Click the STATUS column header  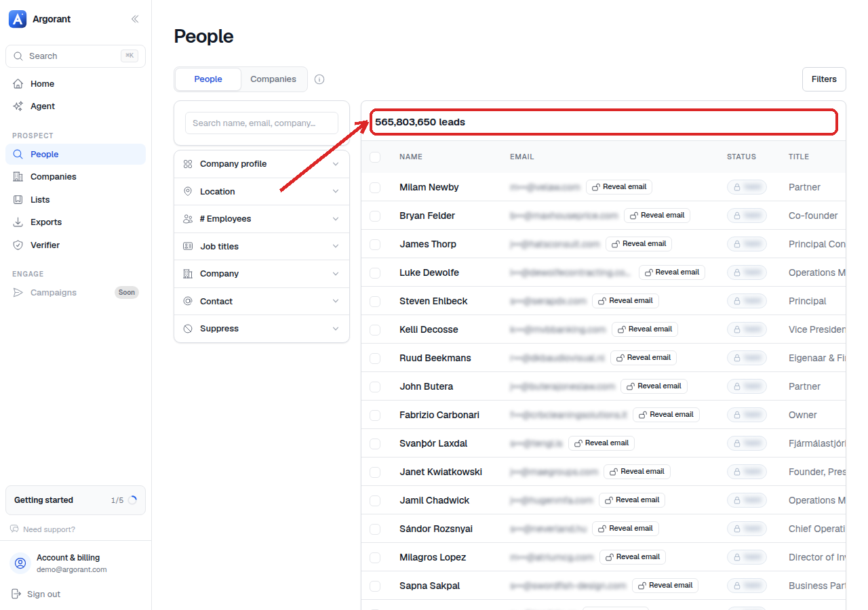coord(741,157)
